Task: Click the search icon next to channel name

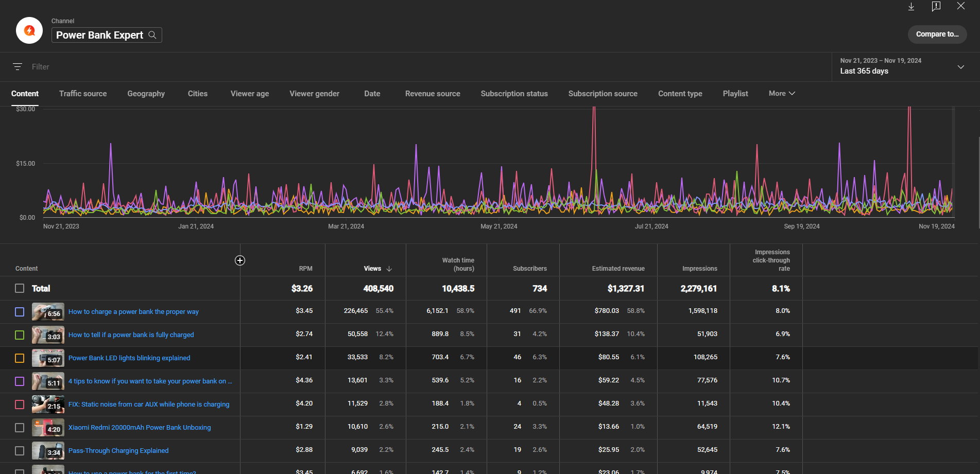Action: (152, 35)
